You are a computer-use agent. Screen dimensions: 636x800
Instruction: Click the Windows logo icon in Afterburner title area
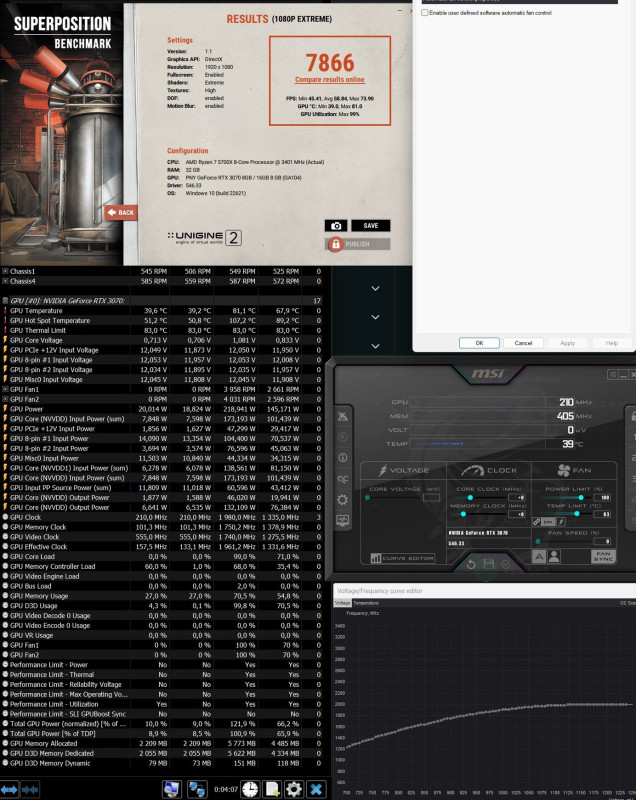point(613,375)
